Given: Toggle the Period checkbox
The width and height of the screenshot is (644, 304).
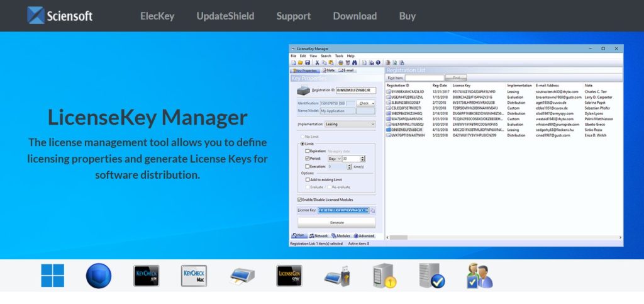Looking at the screenshot, I should point(308,159).
